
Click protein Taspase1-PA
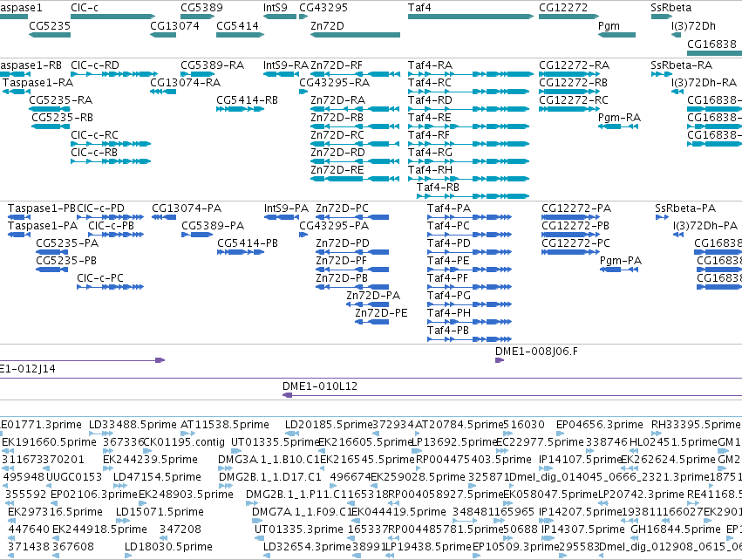[19, 235]
